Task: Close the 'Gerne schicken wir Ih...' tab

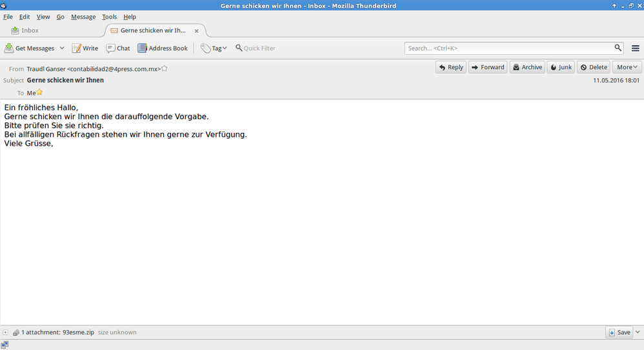Action: [x=196, y=31]
